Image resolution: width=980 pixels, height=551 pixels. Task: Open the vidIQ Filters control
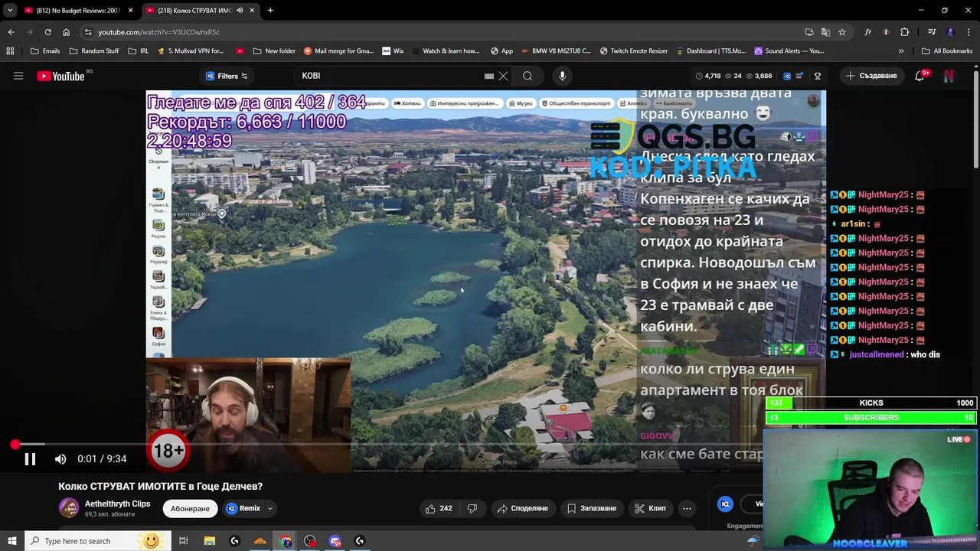coord(227,76)
